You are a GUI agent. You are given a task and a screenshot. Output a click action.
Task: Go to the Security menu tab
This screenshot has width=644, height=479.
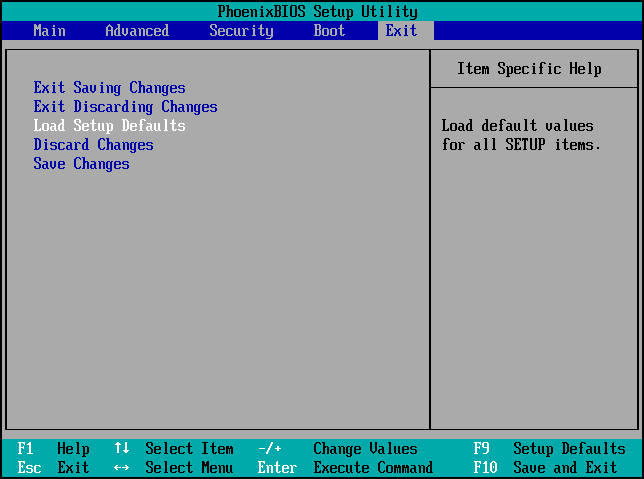(241, 31)
